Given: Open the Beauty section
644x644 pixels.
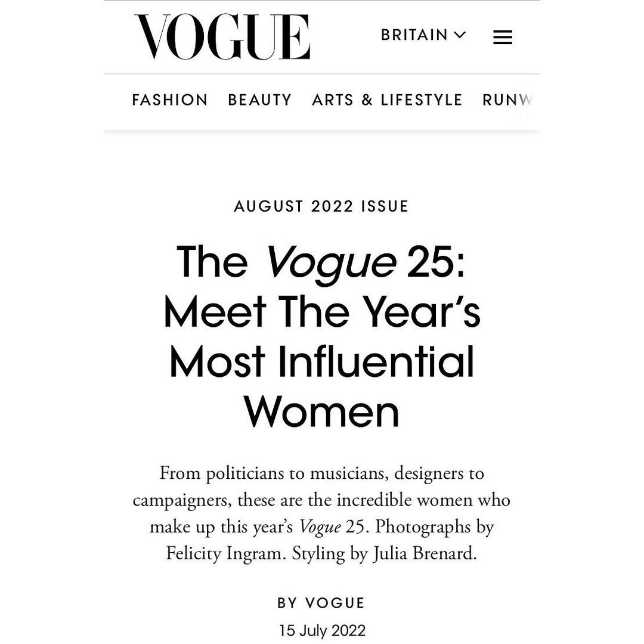Looking at the screenshot, I should tap(260, 100).
